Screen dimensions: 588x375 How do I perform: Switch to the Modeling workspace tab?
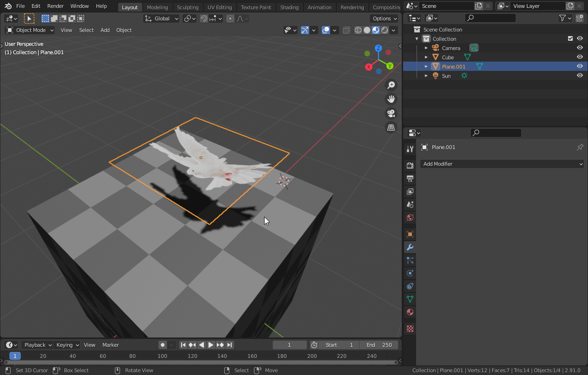[x=157, y=7]
